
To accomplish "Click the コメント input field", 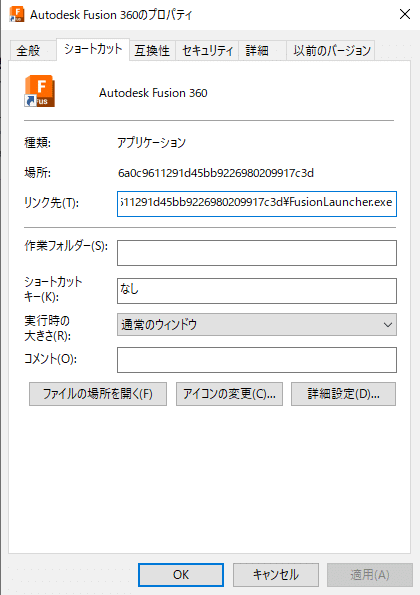I will click(x=257, y=360).
